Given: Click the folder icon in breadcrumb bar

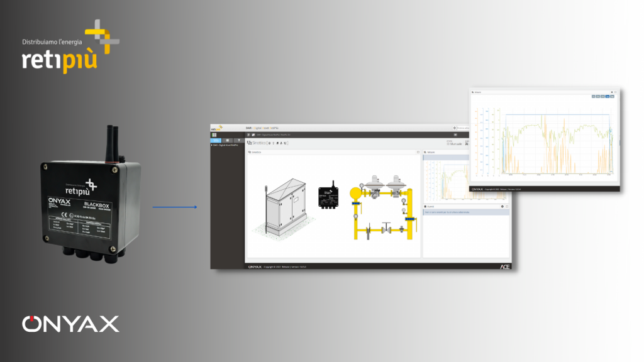Looking at the screenshot, I should (253, 134).
